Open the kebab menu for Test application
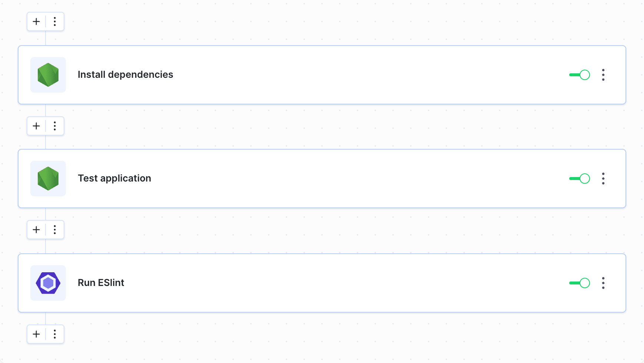The width and height of the screenshot is (644, 363). [603, 179]
